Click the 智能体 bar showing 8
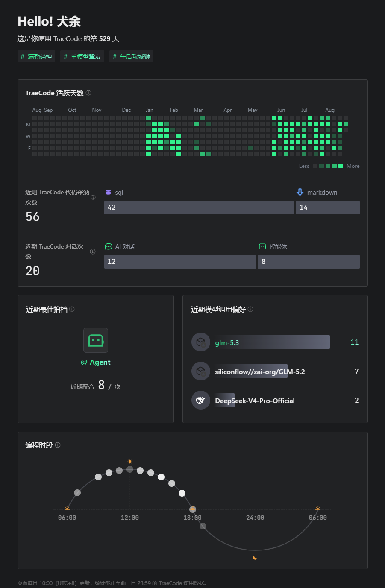The width and height of the screenshot is (385, 588). 309,262
